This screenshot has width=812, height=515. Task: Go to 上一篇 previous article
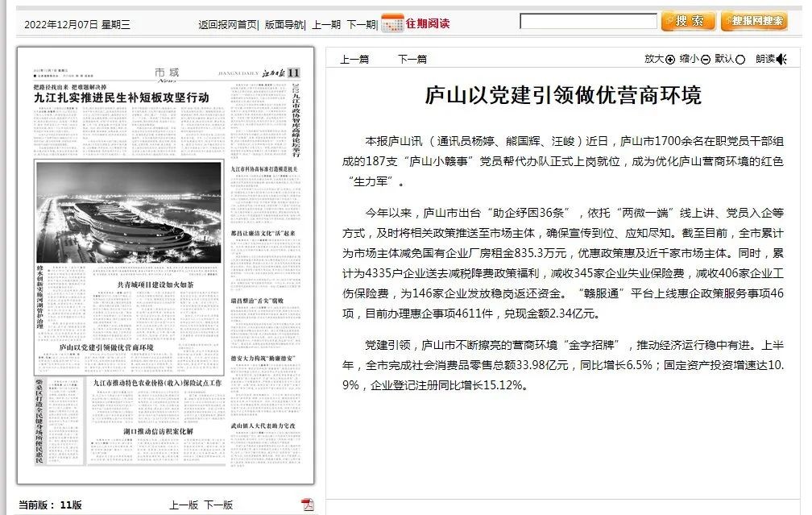point(354,59)
